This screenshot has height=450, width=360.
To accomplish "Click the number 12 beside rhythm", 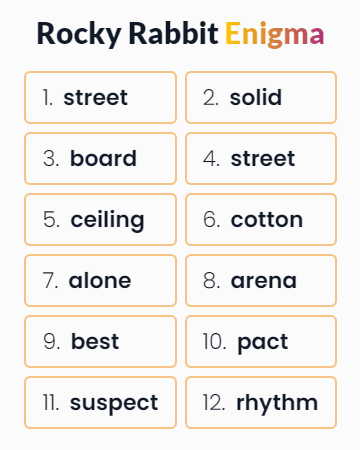I will tap(214, 403).
